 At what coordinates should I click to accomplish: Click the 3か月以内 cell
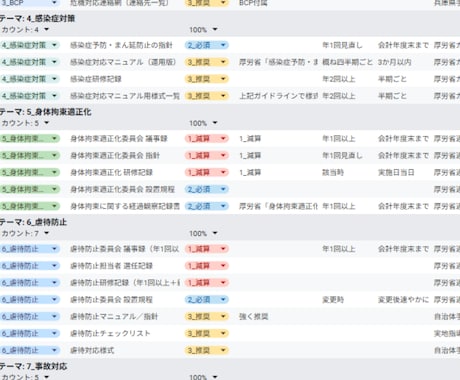[x=394, y=62]
